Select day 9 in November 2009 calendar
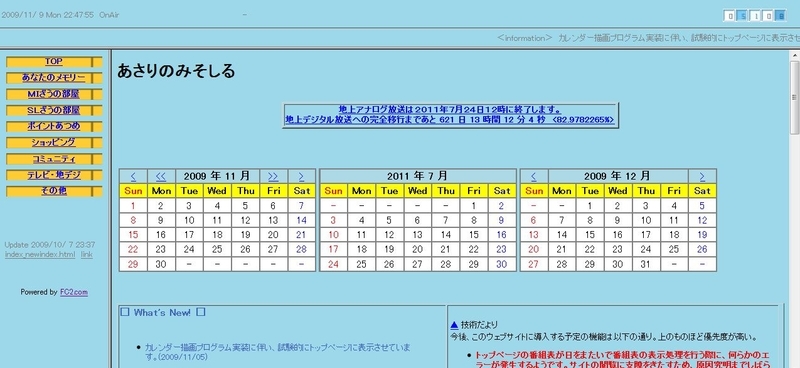The height and width of the screenshot is (368, 800). 161,220
